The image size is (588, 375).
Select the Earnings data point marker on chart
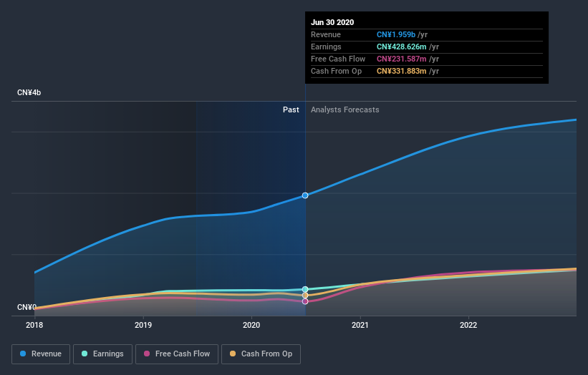[x=305, y=289]
